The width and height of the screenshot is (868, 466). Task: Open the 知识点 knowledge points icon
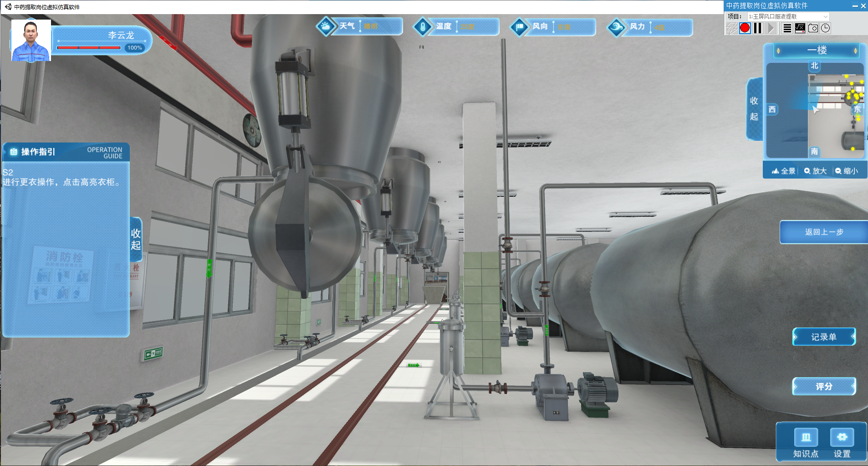point(806,437)
